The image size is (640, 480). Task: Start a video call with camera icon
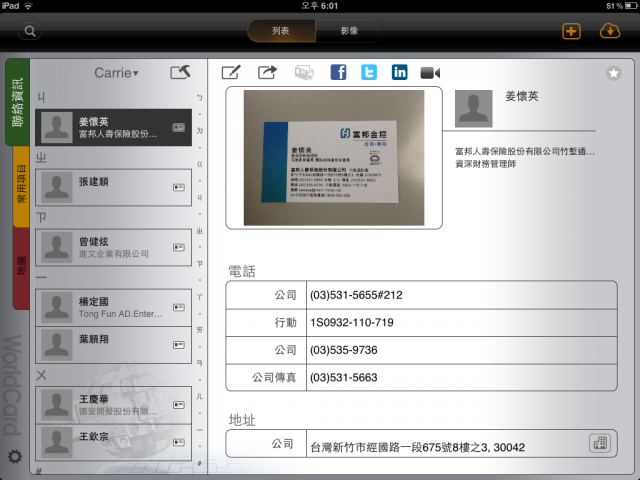coord(430,73)
